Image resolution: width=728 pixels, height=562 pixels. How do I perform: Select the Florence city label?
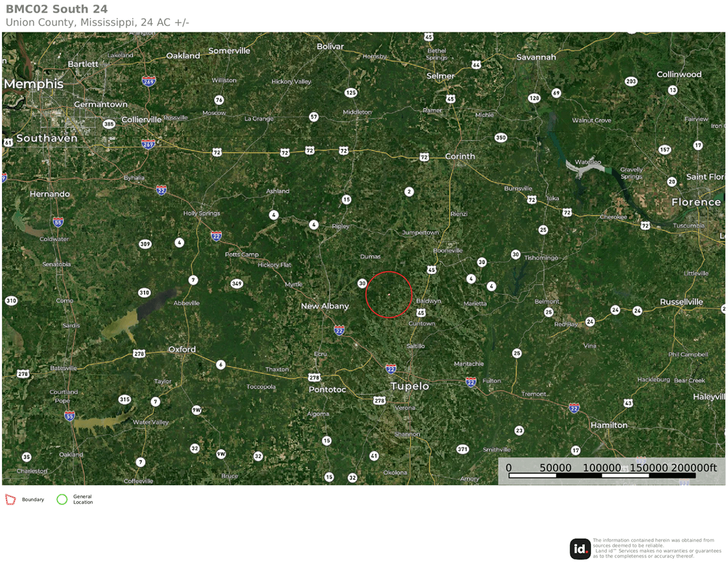coord(696,202)
